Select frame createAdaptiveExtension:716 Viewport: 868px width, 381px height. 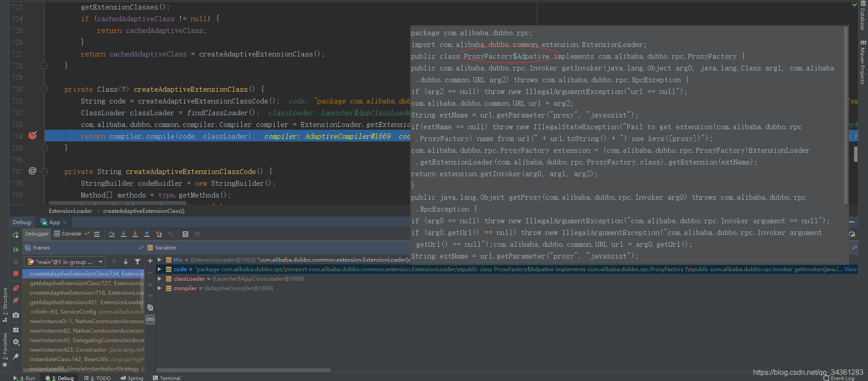click(84, 293)
